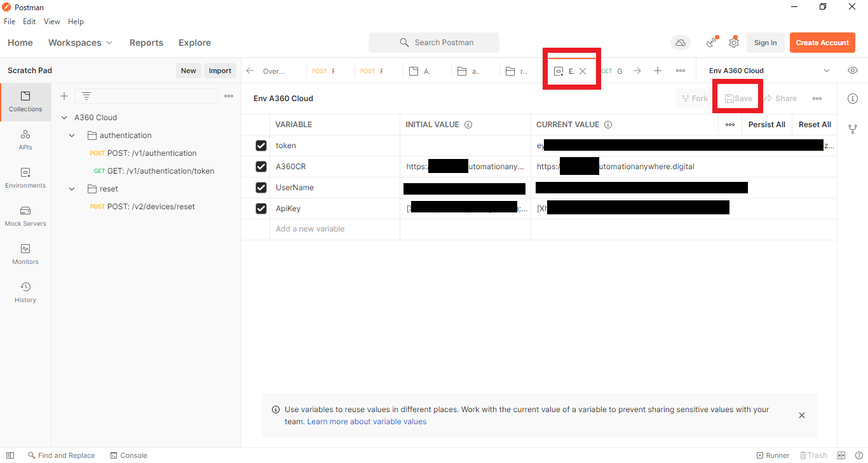Open tab bar three-dot options
The image size is (868, 463).
click(x=681, y=71)
